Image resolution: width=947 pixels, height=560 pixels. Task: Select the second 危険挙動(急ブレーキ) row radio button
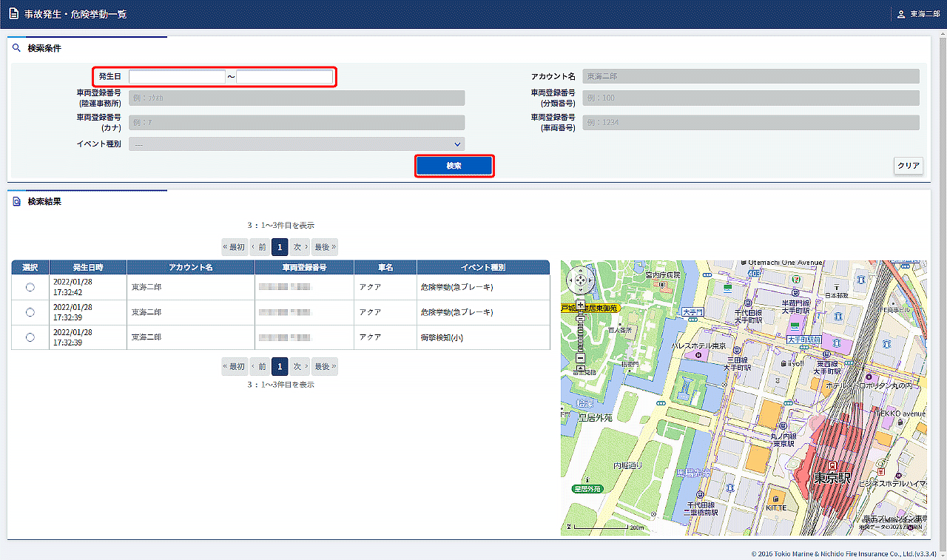(x=30, y=312)
